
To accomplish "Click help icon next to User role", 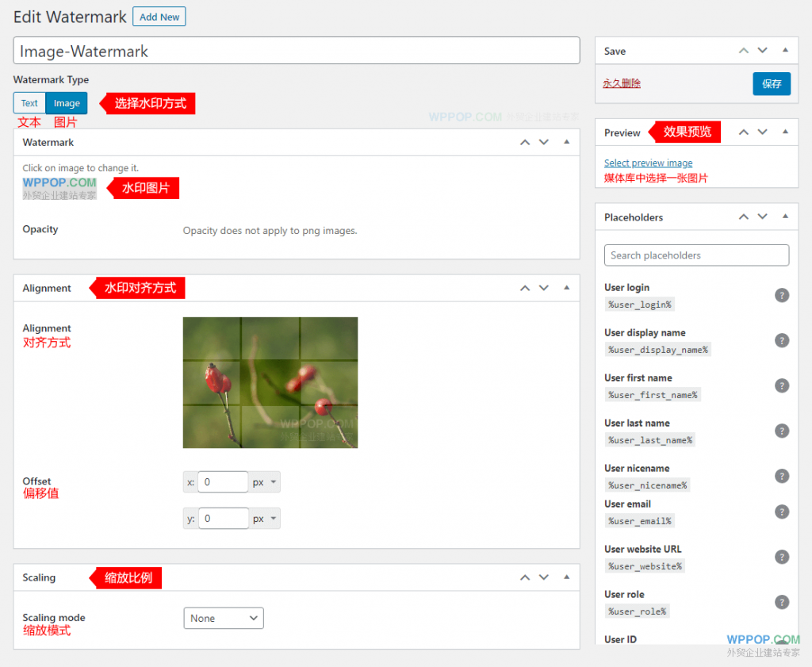I will [x=782, y=602].
